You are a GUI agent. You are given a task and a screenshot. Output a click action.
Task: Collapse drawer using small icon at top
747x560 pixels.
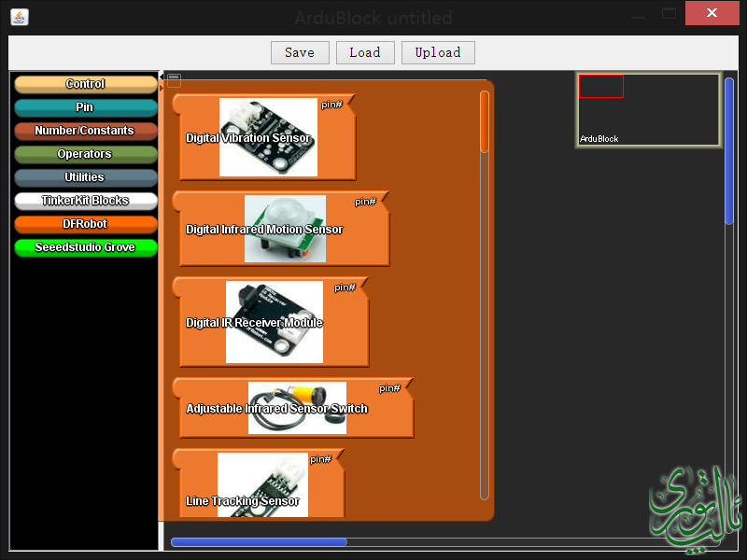(175, 79)
